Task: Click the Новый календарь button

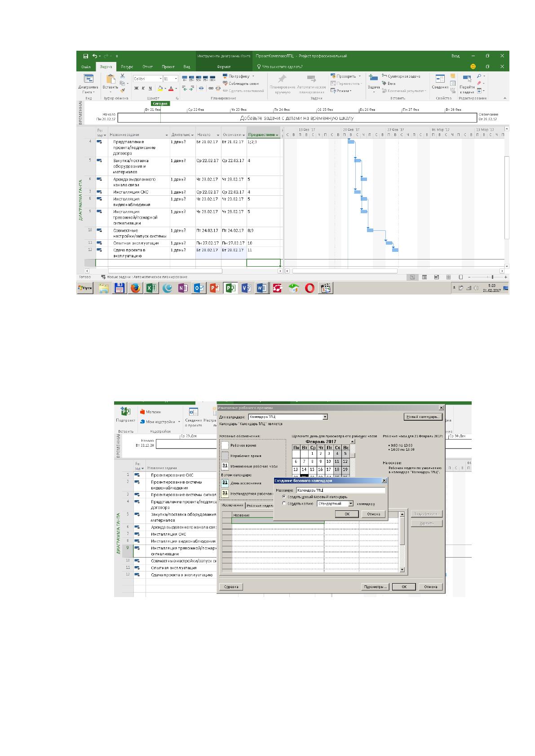Action: click(423, 417)
